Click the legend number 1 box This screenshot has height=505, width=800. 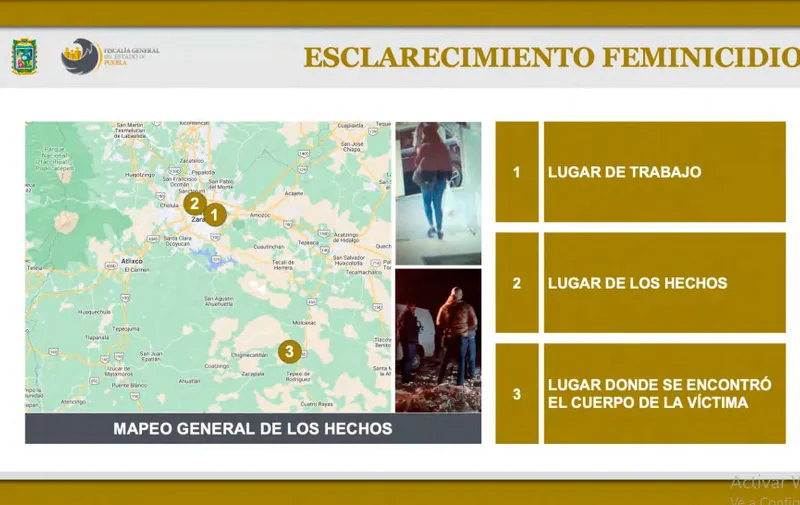click(x=517, y=172)
